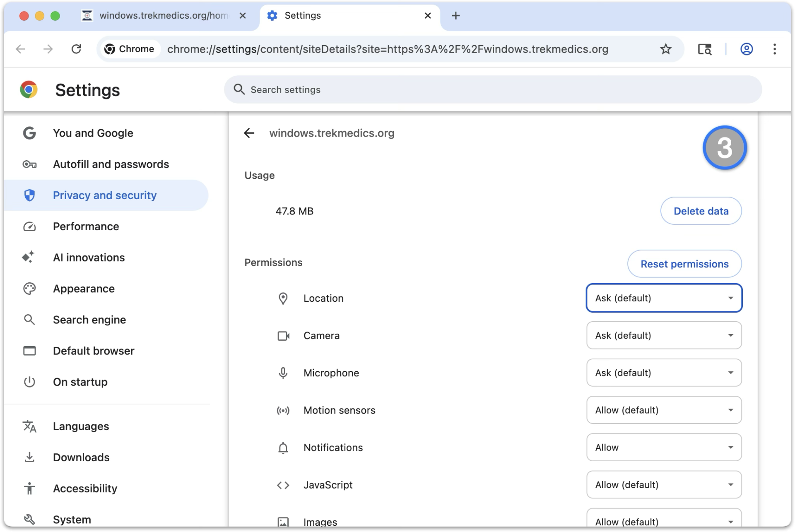Open the Chrome three-dot menu

(x=774, y=49)
